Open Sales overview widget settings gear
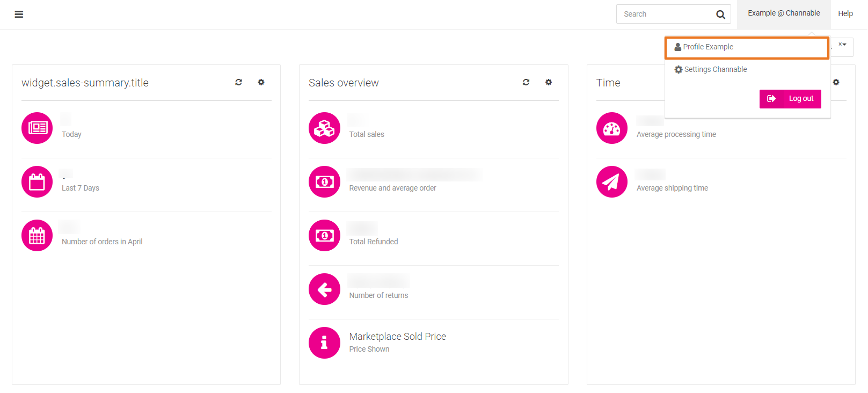868x393 pixels. (548, 82)
